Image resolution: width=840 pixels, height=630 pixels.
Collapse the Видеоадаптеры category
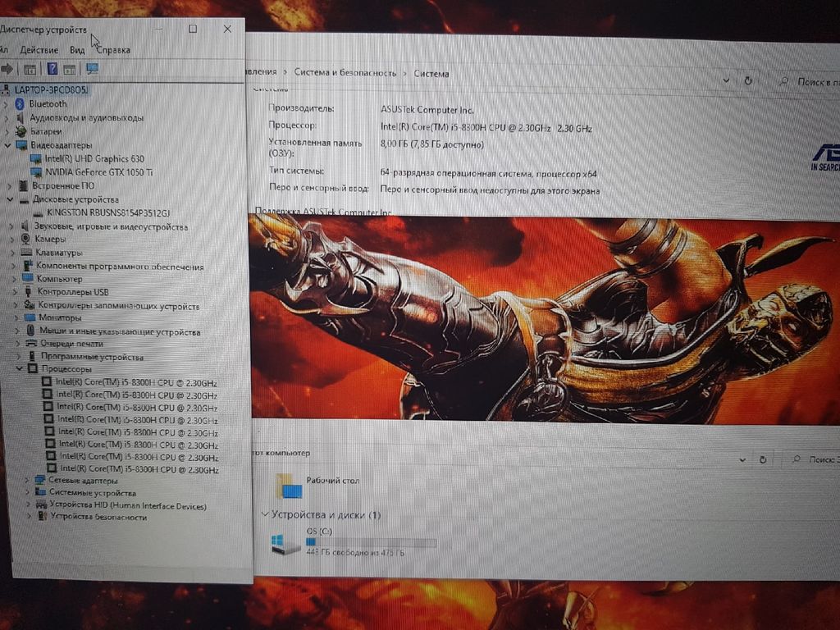9,145
